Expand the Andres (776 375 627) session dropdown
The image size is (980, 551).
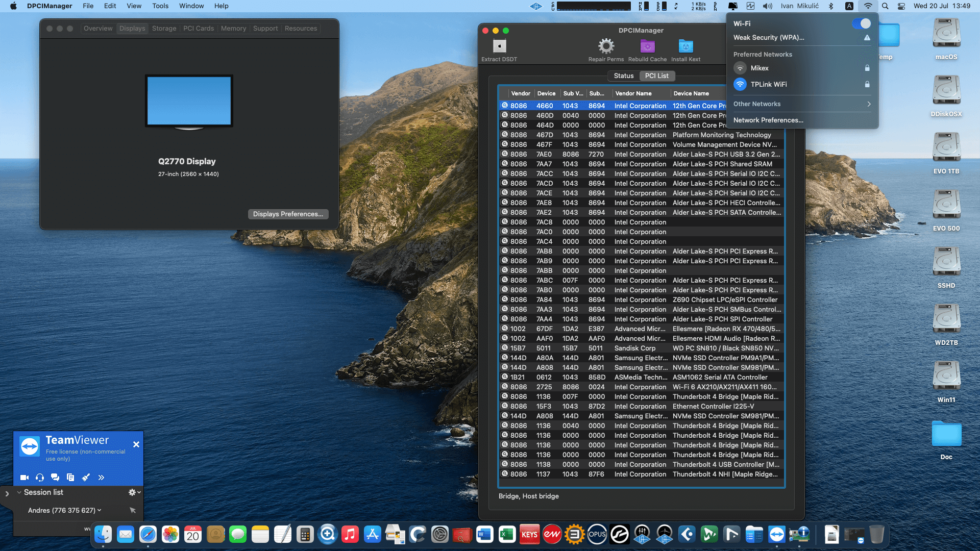click(65, 510)
